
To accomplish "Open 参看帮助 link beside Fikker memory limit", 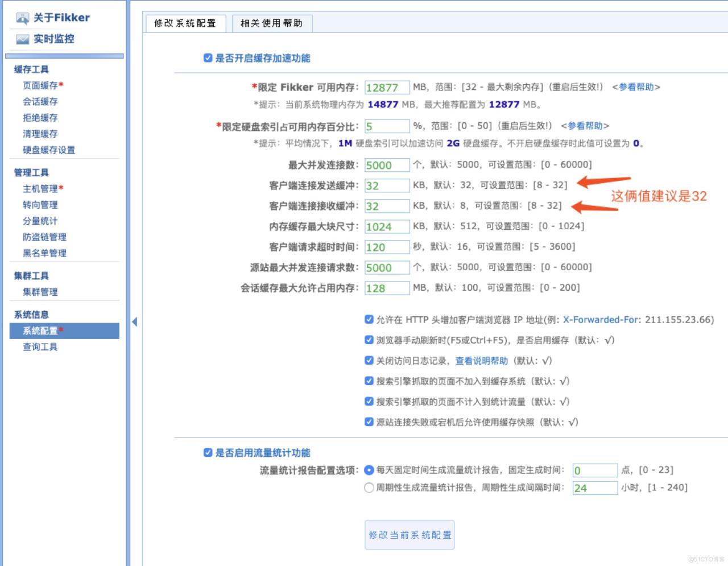I will coord(636,87).
